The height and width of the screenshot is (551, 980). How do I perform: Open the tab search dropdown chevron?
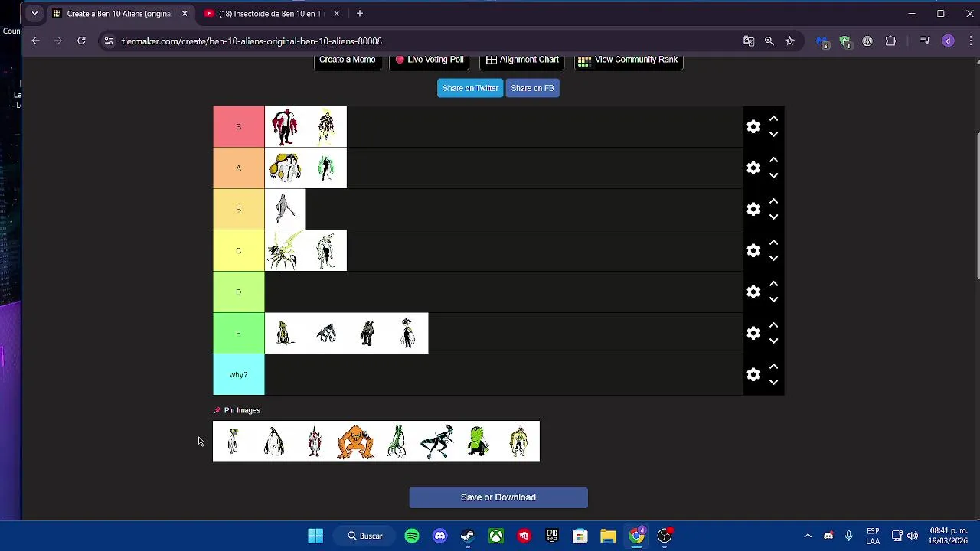click(34, 14)
